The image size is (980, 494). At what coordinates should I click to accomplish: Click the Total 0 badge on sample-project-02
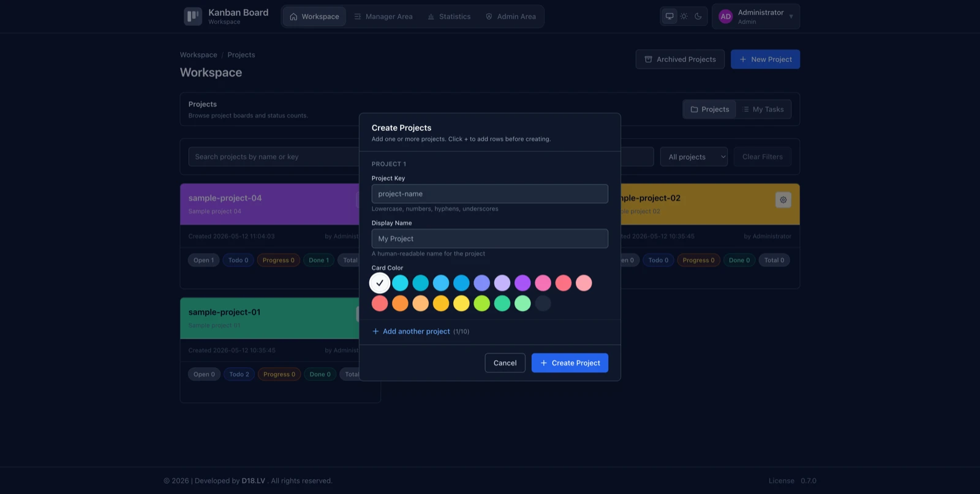click(774, 260)
